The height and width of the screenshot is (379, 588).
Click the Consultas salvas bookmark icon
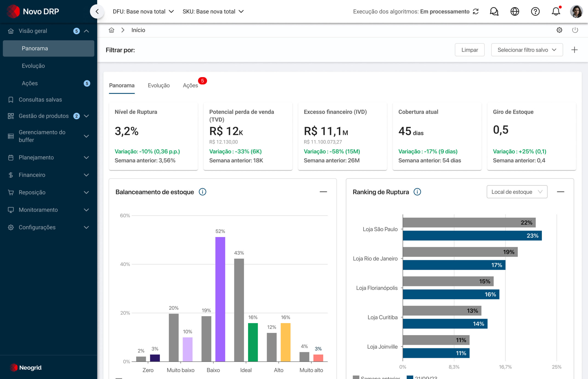point(11,100)
